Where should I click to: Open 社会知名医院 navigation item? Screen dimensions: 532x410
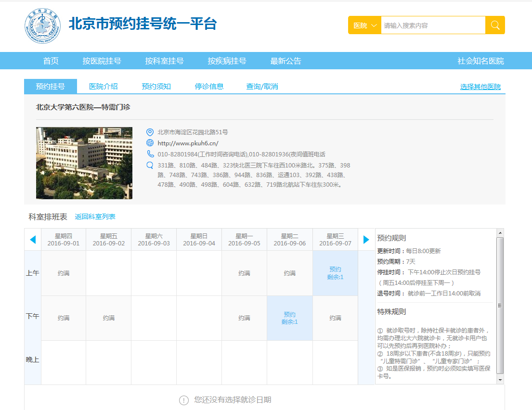[x=481, y=61]
